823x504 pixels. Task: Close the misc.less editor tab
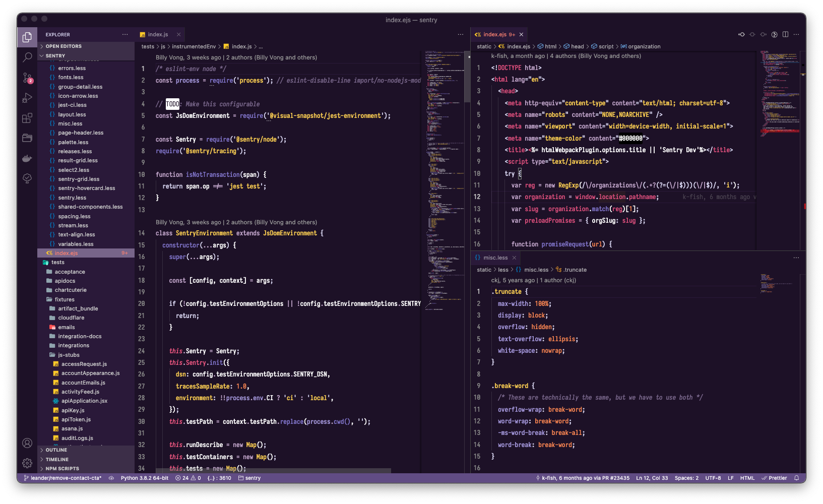tap(514, 258)
